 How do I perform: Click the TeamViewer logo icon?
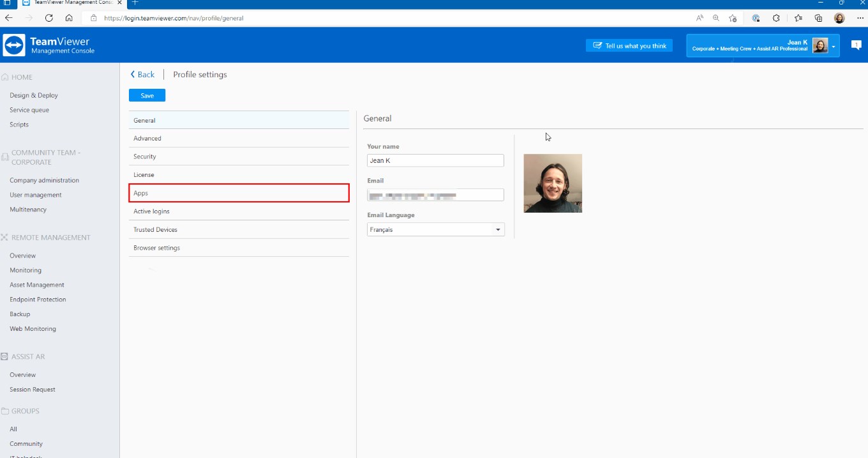(14, 45)
